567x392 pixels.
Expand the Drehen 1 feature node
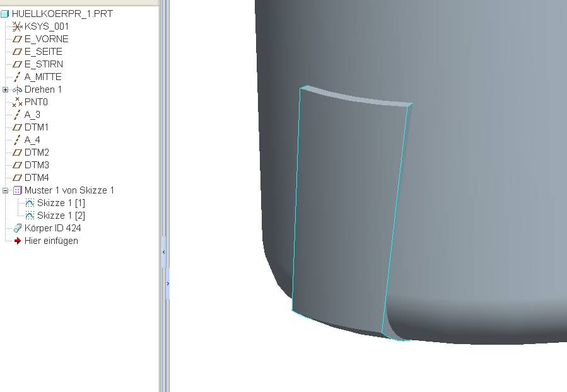pos(5,89)
